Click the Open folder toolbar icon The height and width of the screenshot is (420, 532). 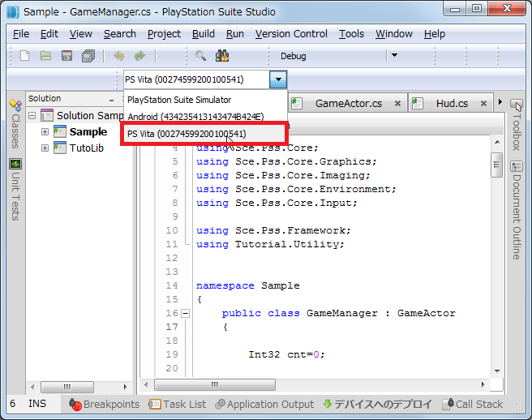coord(46,56)
